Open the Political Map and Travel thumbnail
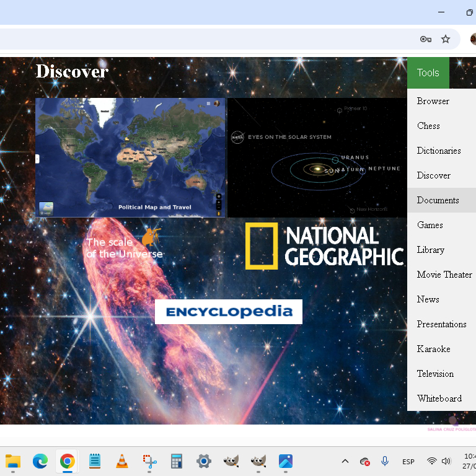 point(130,157)
